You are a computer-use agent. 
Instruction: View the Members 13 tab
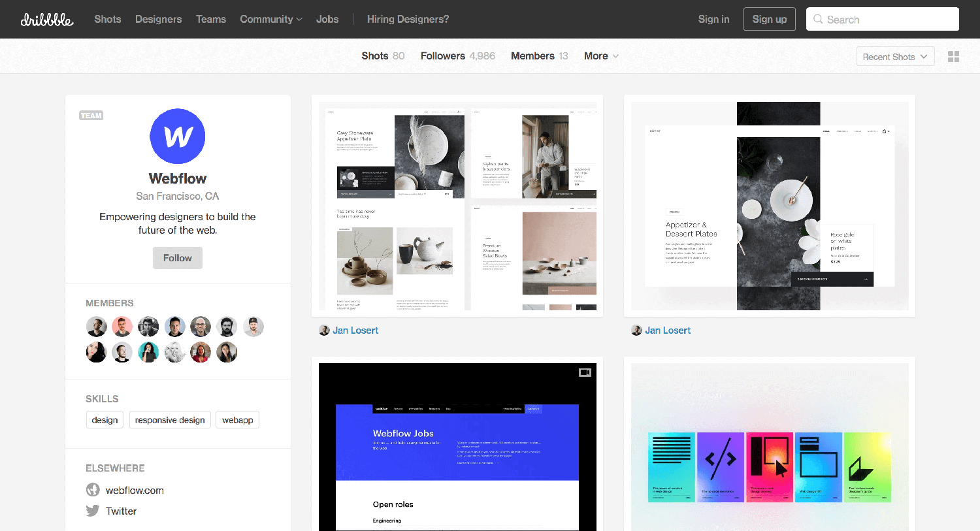(540, 56)
